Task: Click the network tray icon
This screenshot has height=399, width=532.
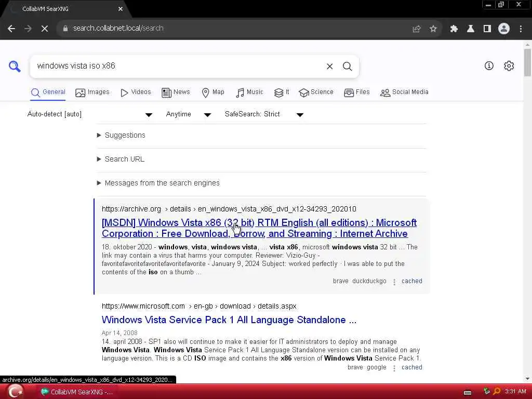Action: pyautogui.click(x=487, y=392)
